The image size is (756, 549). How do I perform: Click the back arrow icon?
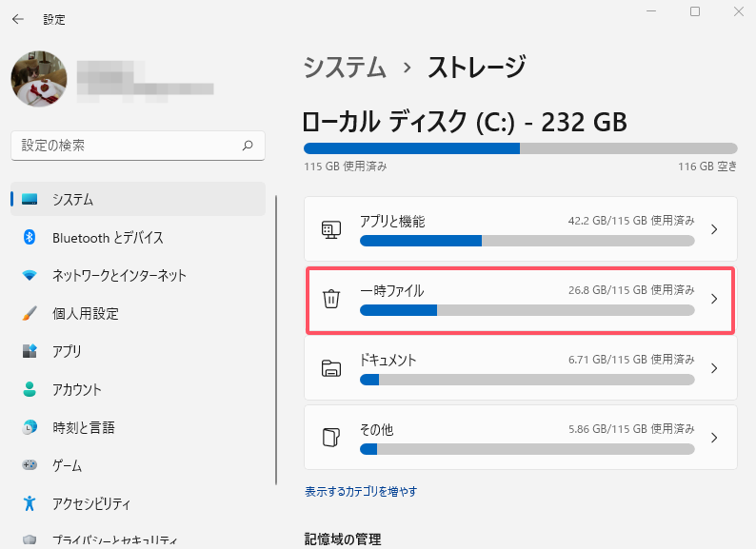(18, 19)
